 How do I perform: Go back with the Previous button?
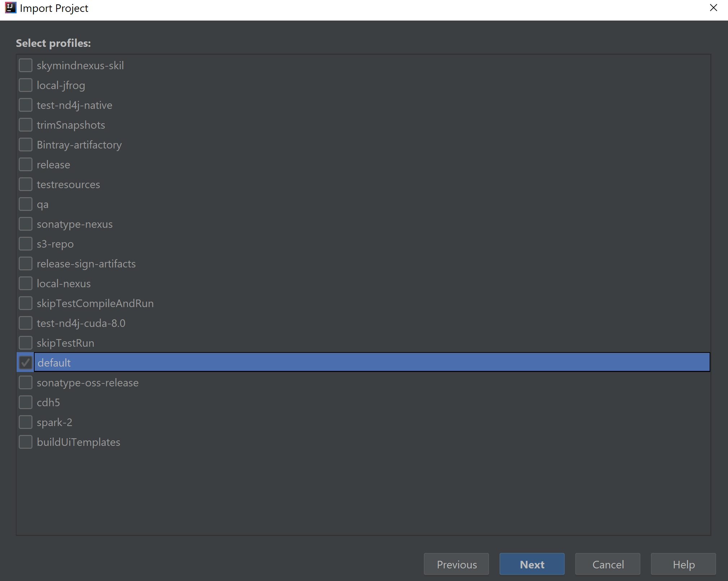456,564
